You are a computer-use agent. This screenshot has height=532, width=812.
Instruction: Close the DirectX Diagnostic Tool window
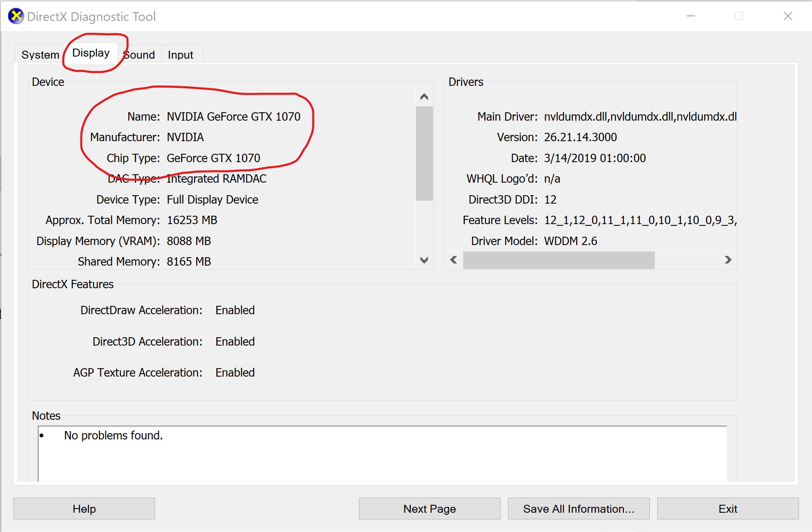788,16
